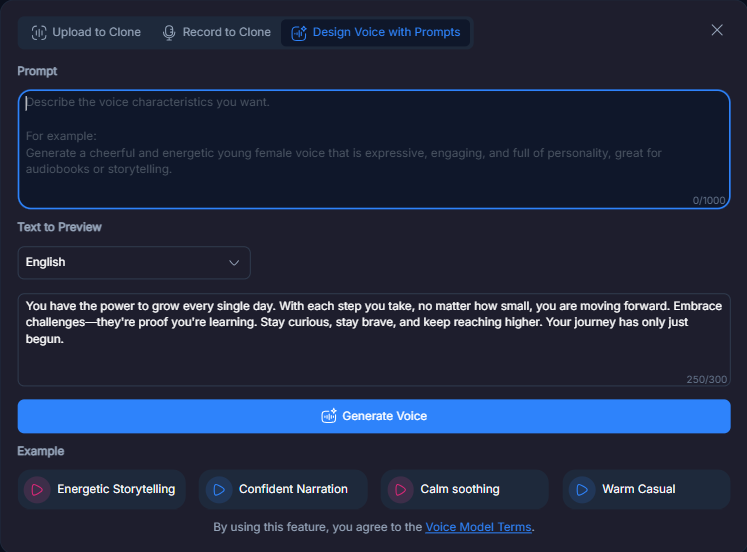Click the sparkle waveform icon in Generate Voice

(329, 416)
